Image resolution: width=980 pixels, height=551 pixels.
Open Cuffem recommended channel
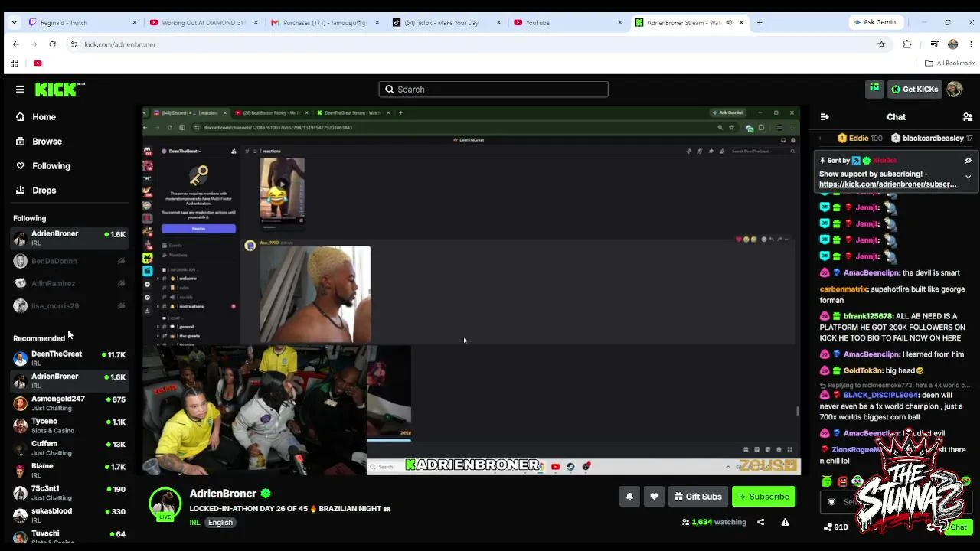(69, 448)
